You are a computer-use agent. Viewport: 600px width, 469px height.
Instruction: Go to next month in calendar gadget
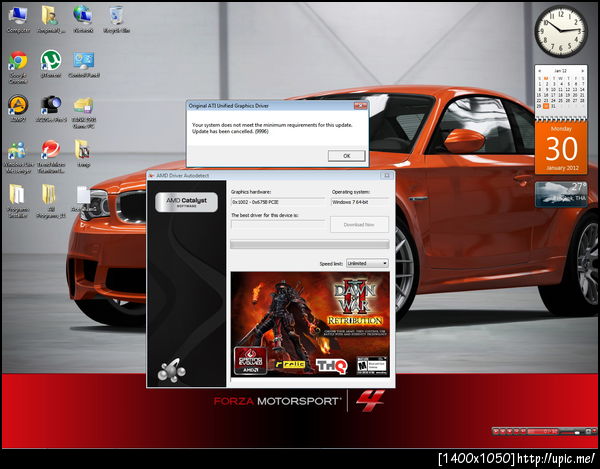coord(583,71)
